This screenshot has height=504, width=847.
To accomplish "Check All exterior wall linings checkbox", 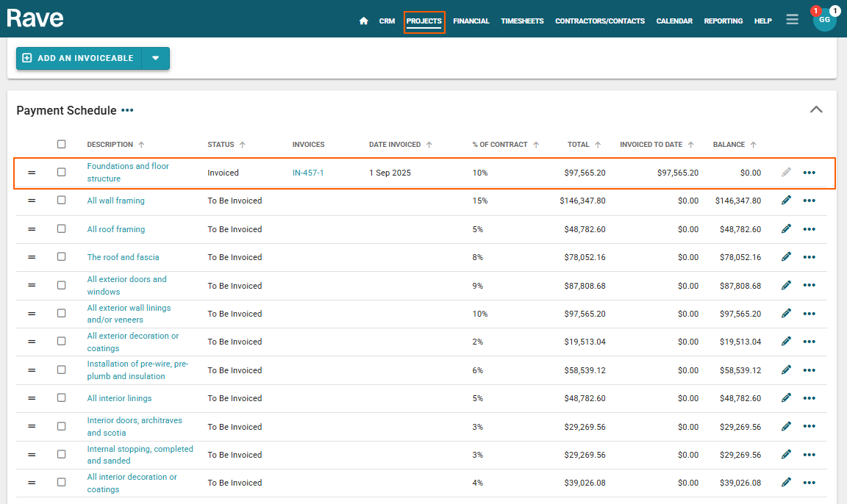I will click(62, 314).
